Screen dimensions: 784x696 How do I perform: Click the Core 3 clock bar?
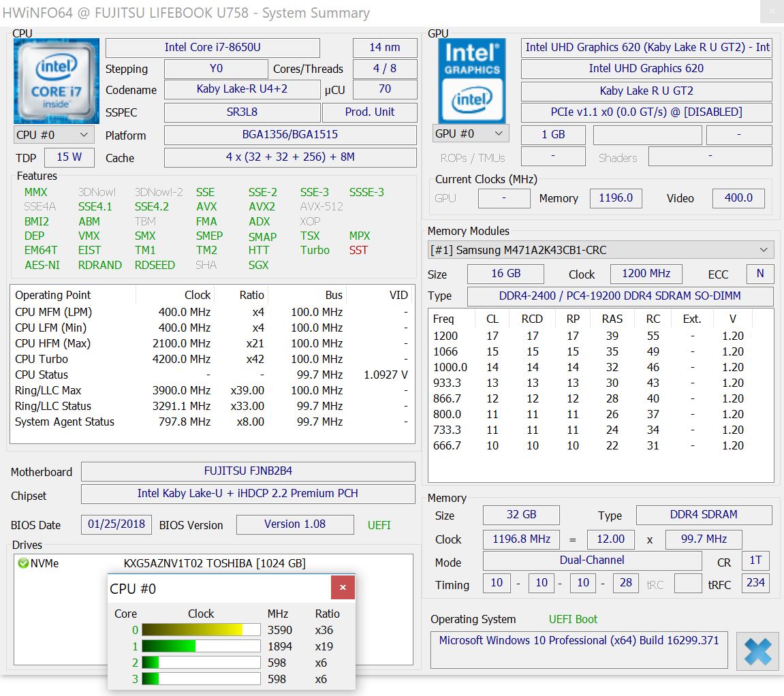tap(201, 679)
